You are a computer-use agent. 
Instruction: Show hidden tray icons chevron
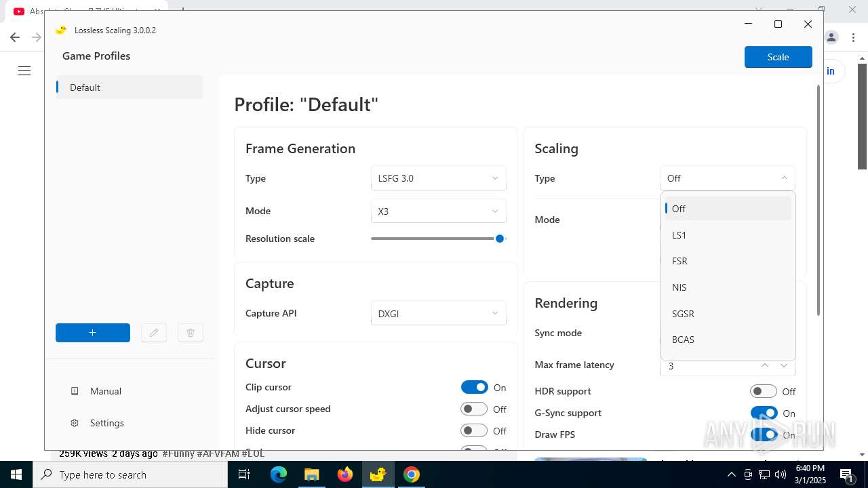tap(731, 474)
